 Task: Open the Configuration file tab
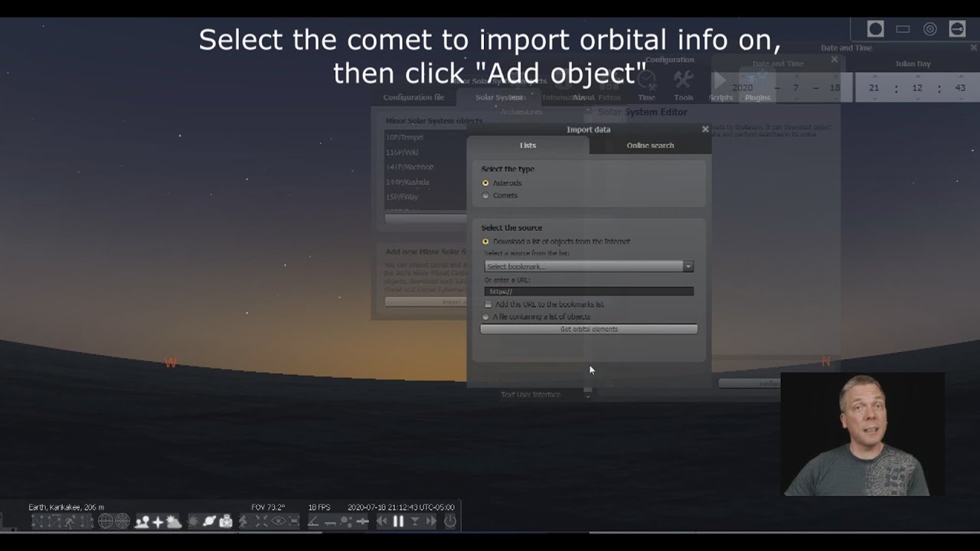point(413,97)
